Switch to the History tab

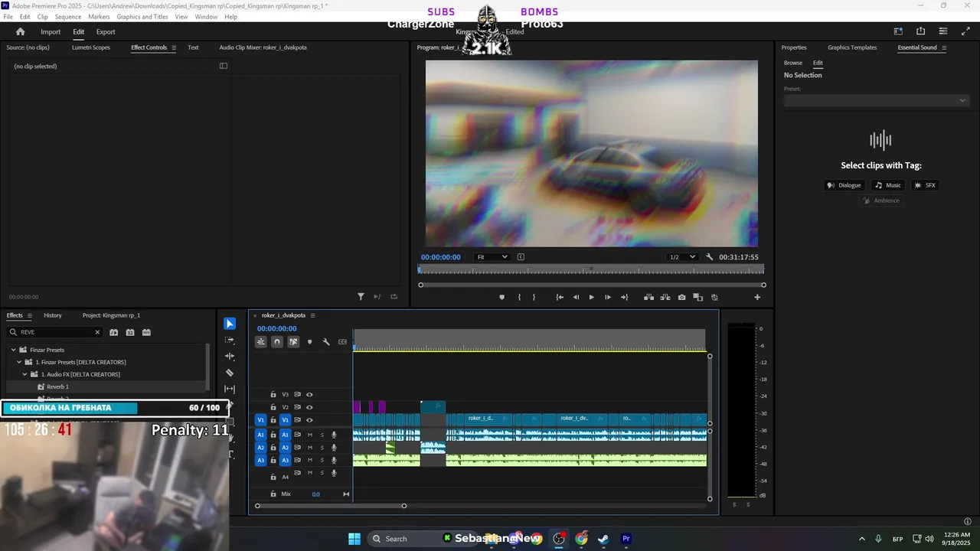(53, 315)
